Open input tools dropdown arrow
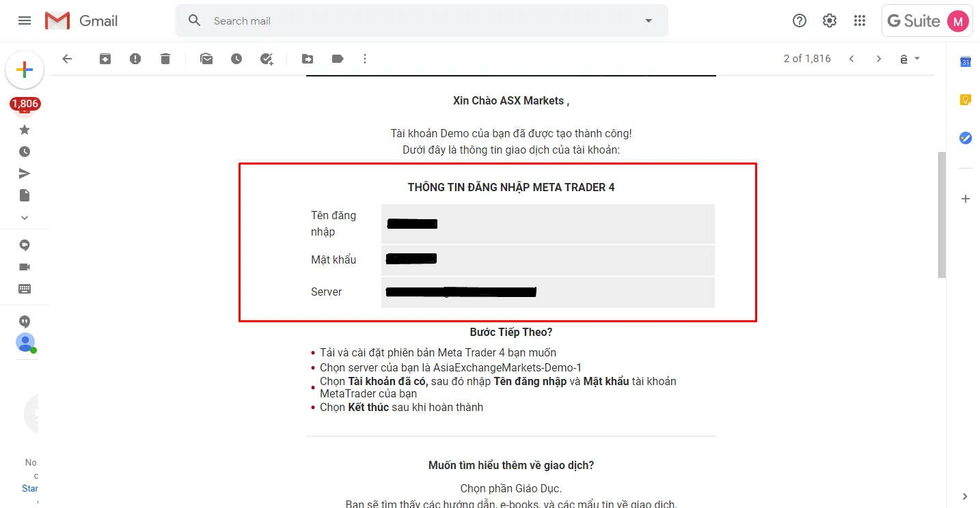Viewport: 980px width, 508px height. [917, 59]
